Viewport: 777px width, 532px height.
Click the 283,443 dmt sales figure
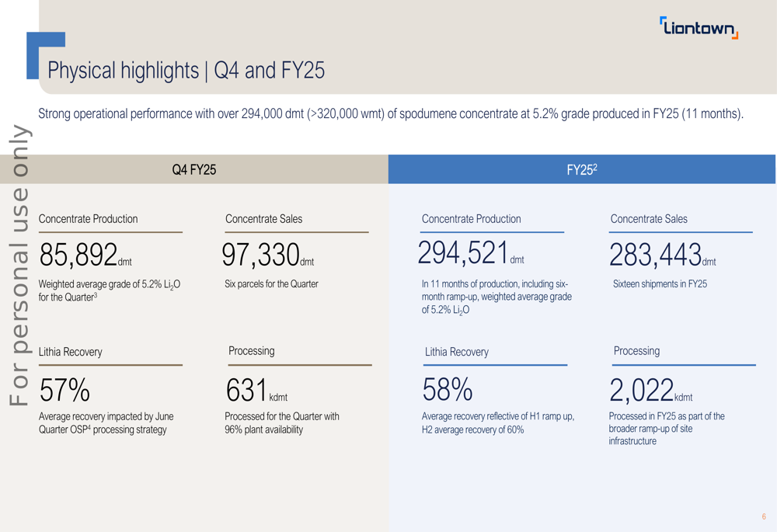662,254
